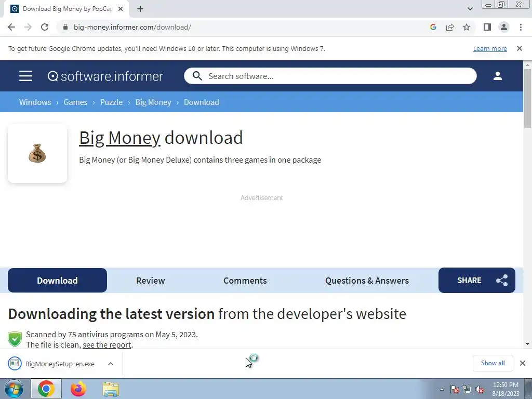Viewport: 532px width, 399px height.
Task: Click the muted volume tray icon
Action: 480,389
